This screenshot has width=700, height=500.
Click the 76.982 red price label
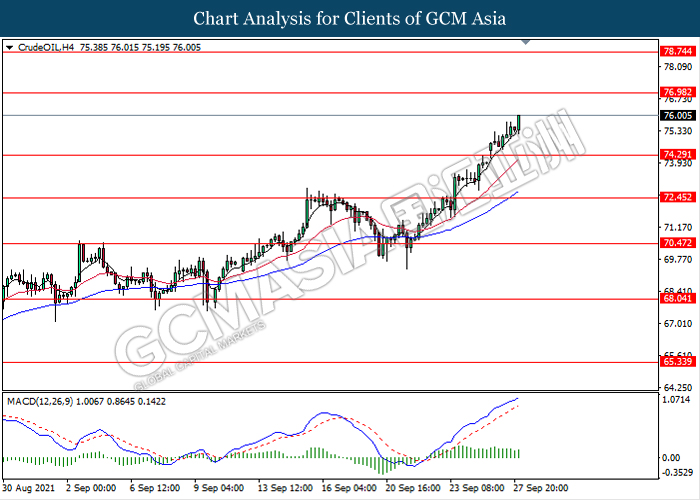pyautogui.click(x=677, y=92)
